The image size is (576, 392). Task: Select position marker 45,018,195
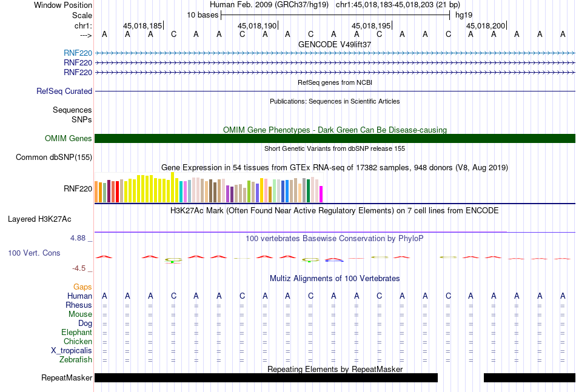tap(371, 25)
